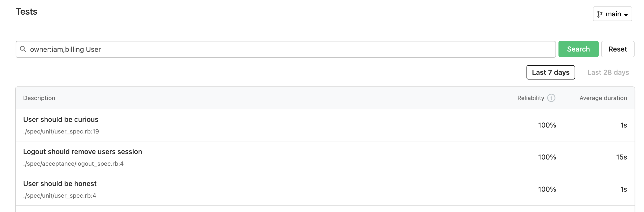Click the Average duration column header
Screen dimensions: 644x212
603,98
